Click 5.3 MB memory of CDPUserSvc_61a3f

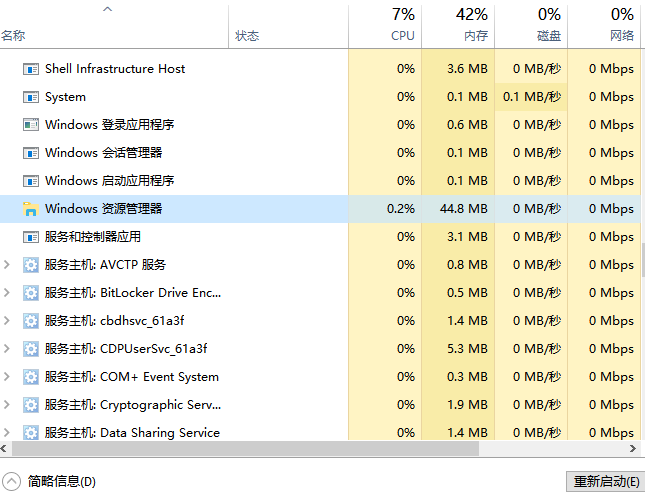pyautogui.click(x=467, y=349)
